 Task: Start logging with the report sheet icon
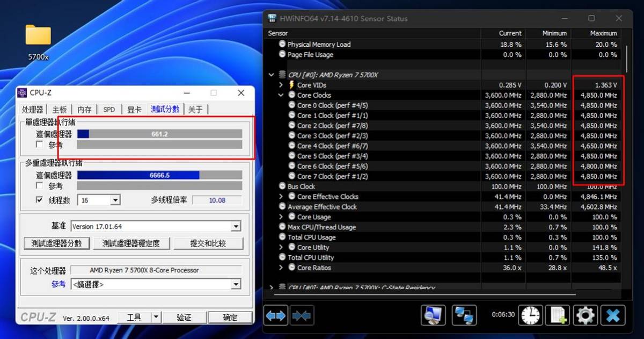[558, 315]
